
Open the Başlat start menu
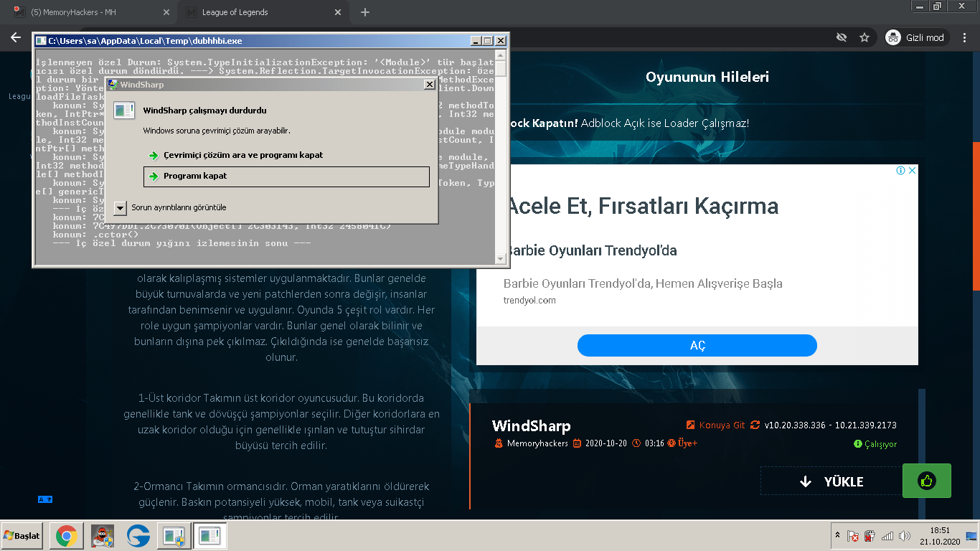(22, 536)
